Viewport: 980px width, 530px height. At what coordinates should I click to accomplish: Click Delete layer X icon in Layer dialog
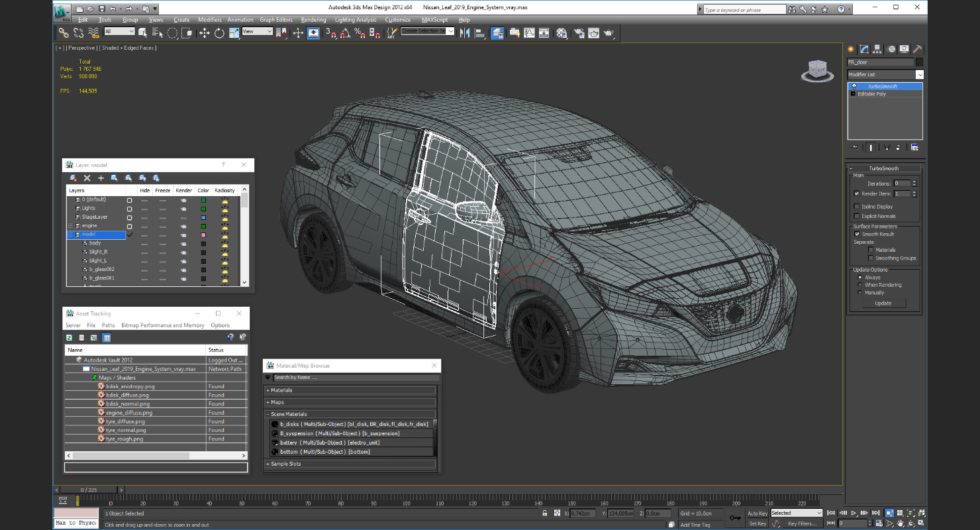87,178
